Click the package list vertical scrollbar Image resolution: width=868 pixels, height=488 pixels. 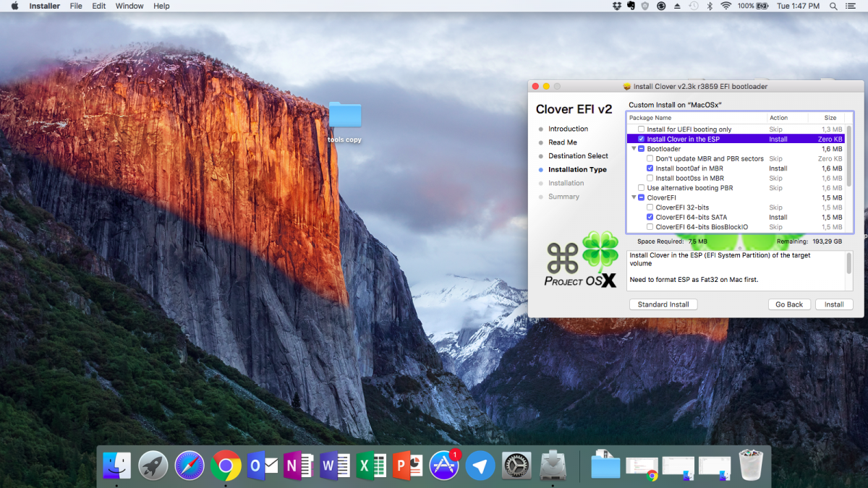point(848,155)
